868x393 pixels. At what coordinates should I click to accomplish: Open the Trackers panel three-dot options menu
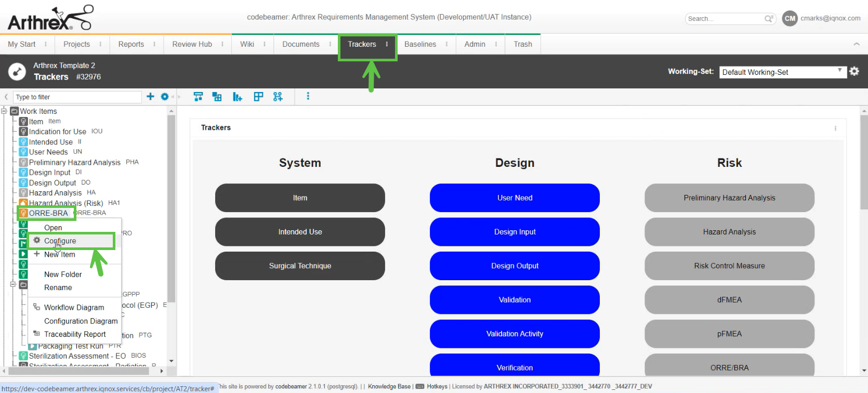[x=835, y=128]
